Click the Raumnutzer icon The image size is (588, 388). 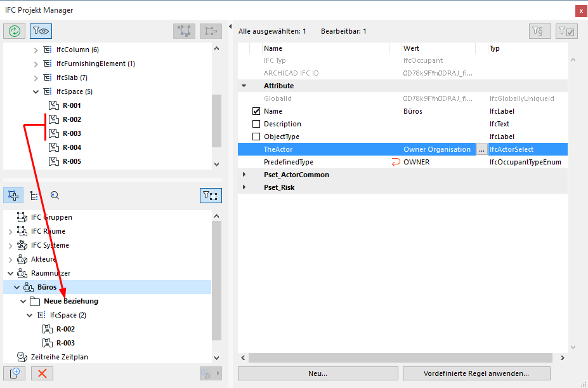click(x=22, y=273)
